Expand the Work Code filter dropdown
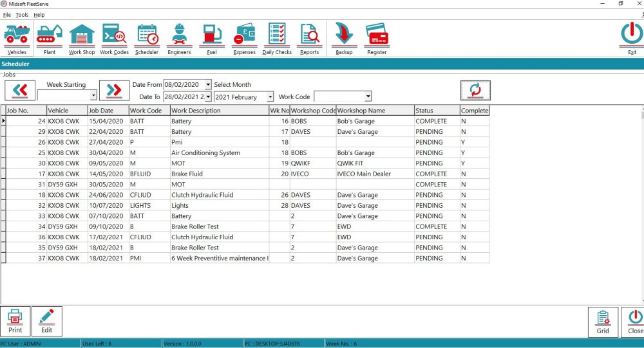Viewport: 644px width, 348px height. pos(368,97)
